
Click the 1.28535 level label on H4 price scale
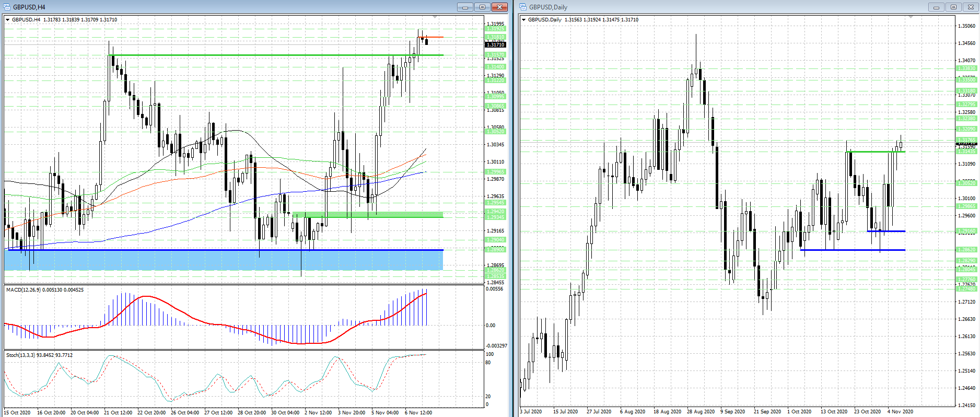pos(496,276)
